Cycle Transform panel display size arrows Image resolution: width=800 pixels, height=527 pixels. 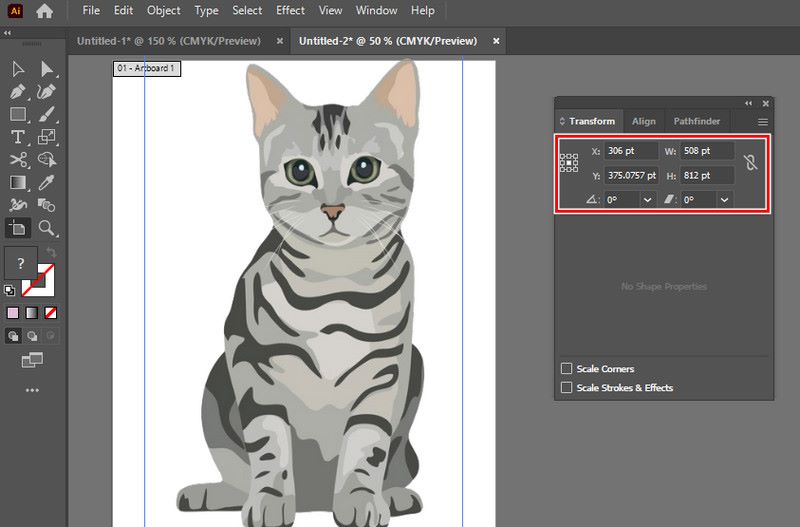point(562,121)
